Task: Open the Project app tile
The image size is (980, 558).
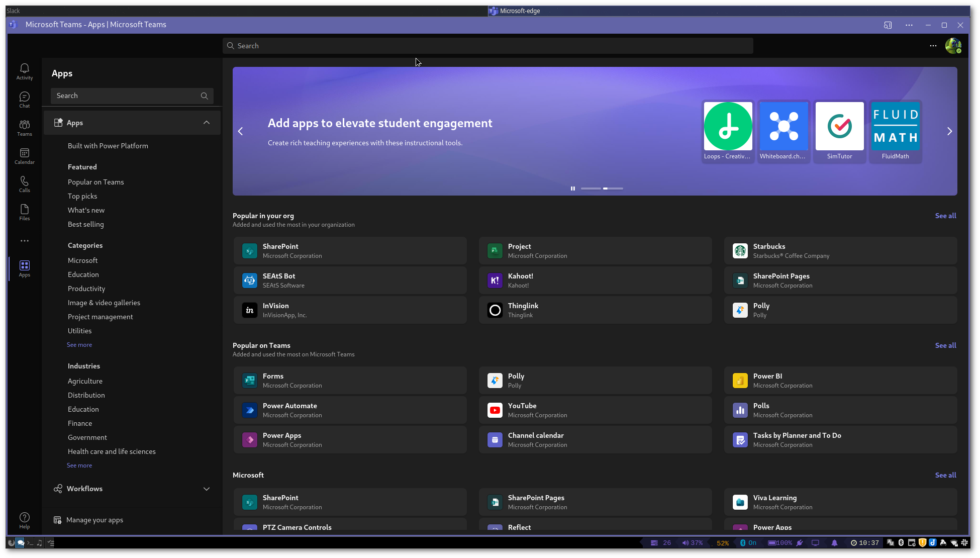Action: [x=596, y=251]
